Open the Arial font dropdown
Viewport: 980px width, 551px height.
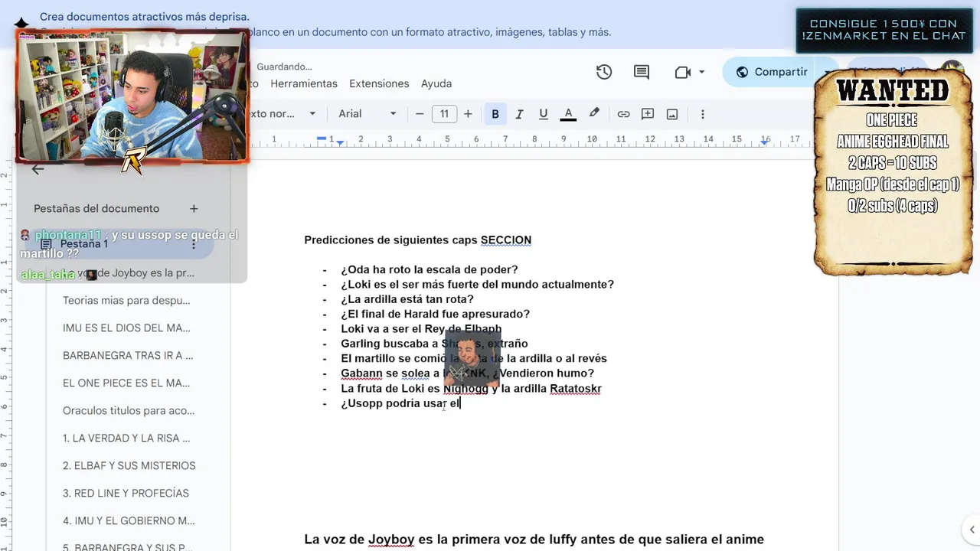(367, 114)
